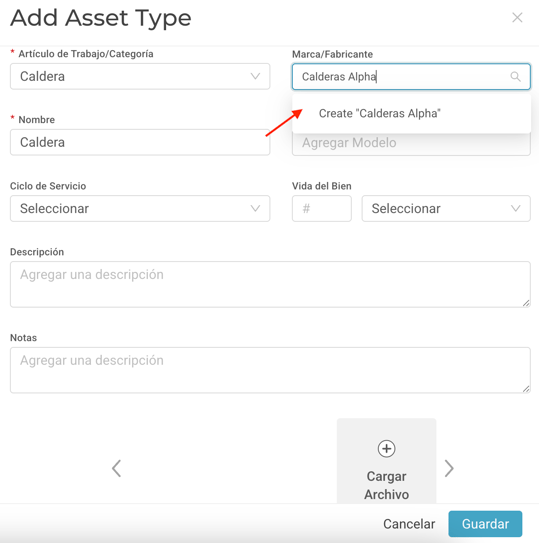
Task: Click the search magnifier icon in Marca/Fabricante
Action: pyautogui.click(x=515, y=77)
